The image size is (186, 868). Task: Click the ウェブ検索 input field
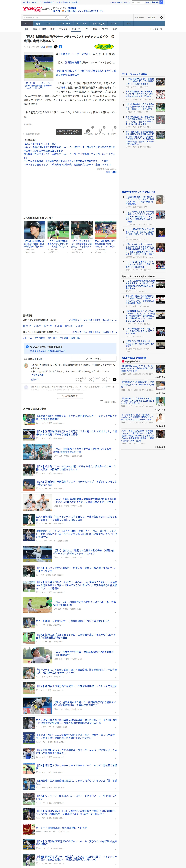[x=138, y=2]
